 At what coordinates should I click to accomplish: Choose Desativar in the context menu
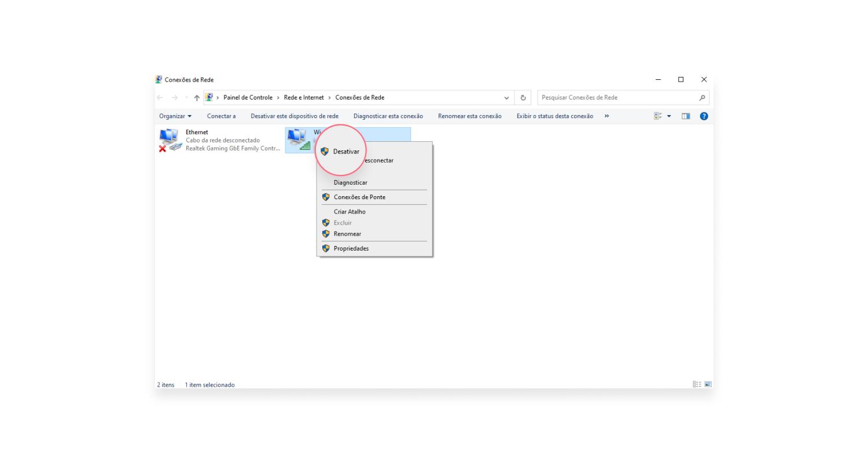[x=346, y=152]
